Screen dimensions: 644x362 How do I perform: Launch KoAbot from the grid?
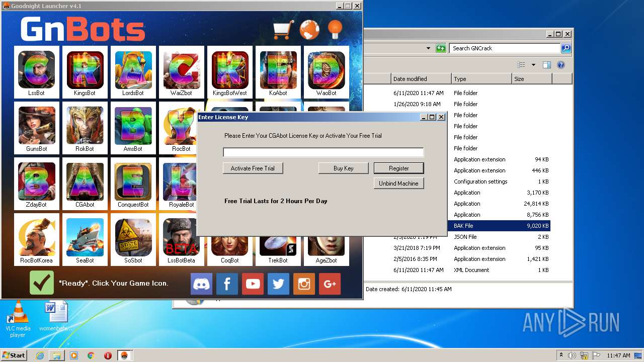(278, 72)
